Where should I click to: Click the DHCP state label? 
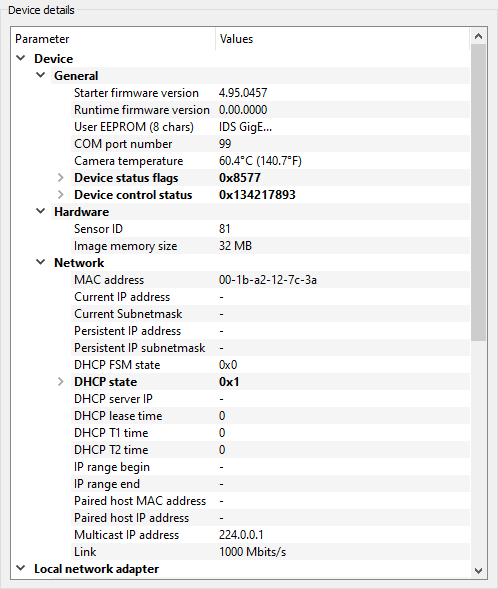point(106,382)
